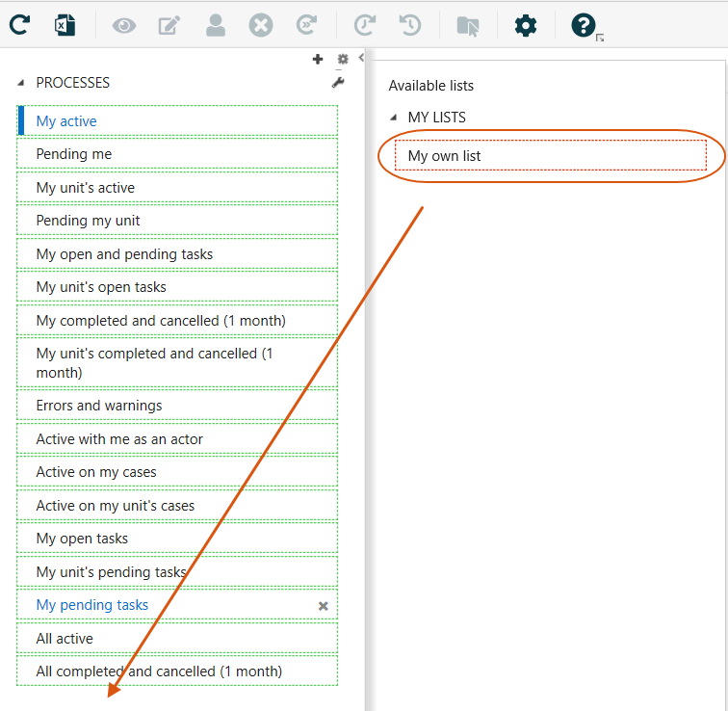Export to Excel using the toolbar icon
The image size is (728, 711).
click(x=65, y=25)
